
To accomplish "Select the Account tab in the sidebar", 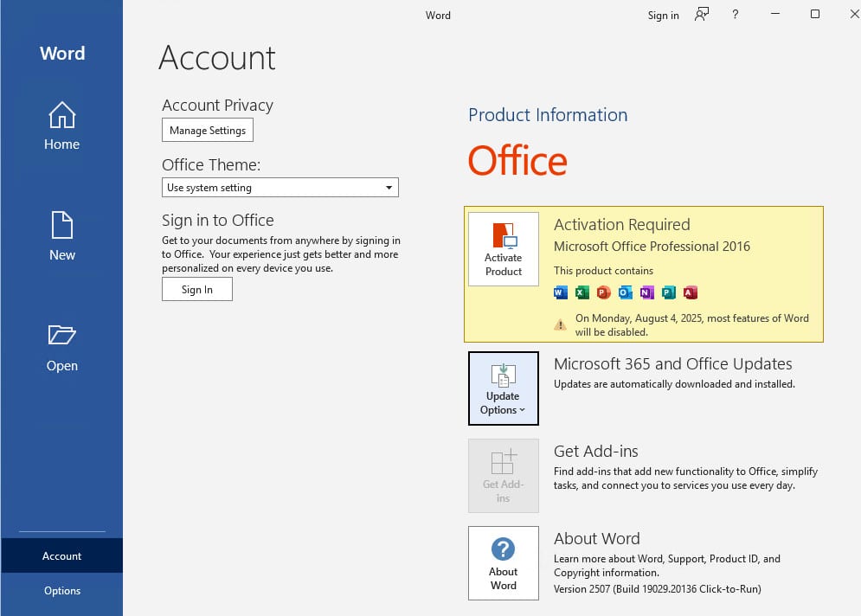I will tap(61, 555).
